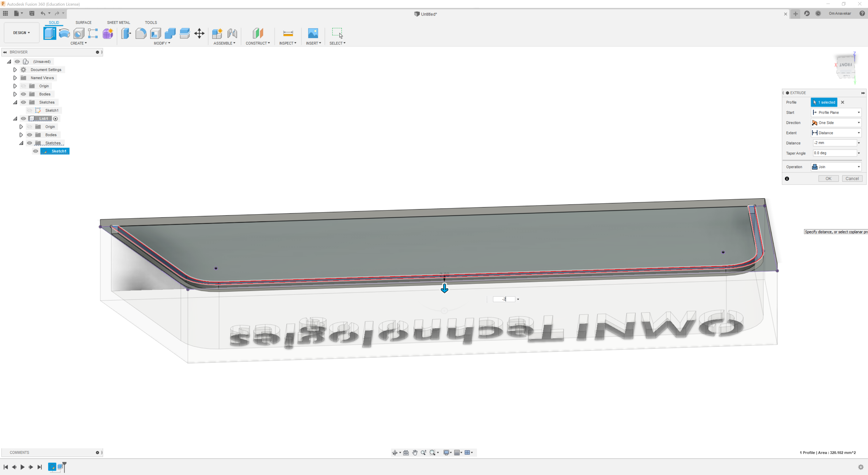
Task: Open the Design workspace switcher menu
Action: click(x=21, y=32)
